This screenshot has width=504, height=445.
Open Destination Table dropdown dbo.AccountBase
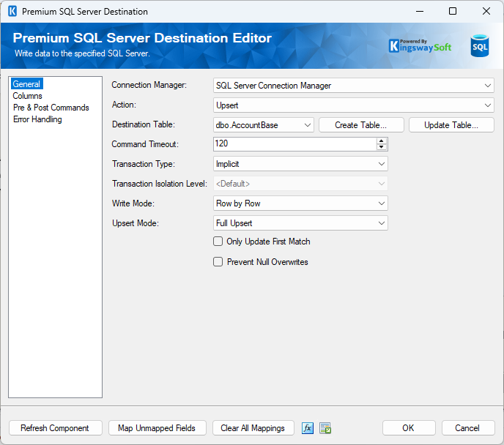coord(264,125)
